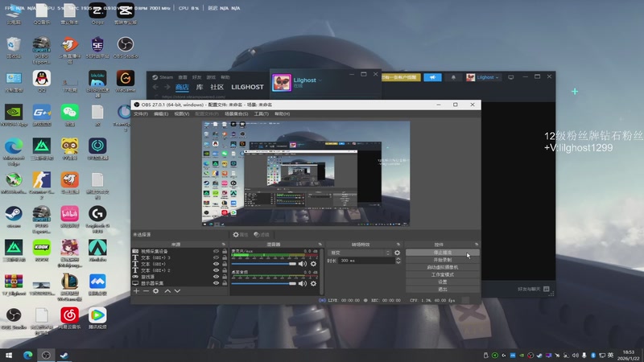
Task: Click the Exit (退出) button in OBS controls
Action: click(x=442, y=290)
